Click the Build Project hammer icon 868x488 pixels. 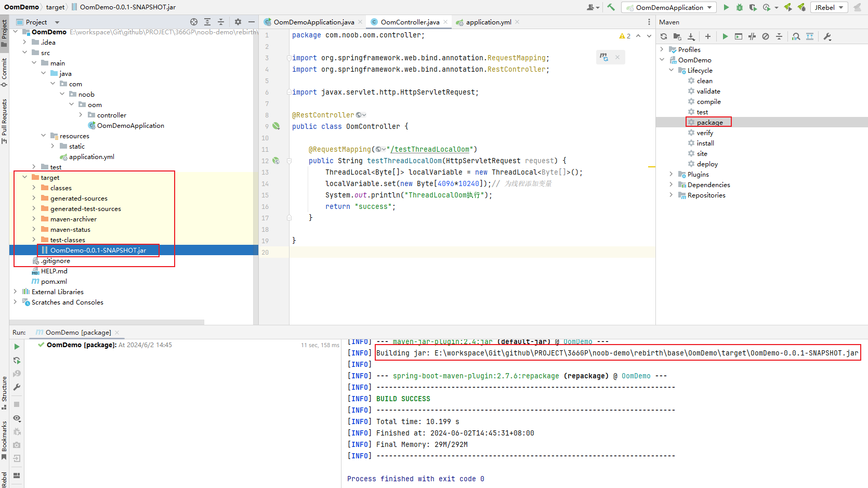click(611, 7)
